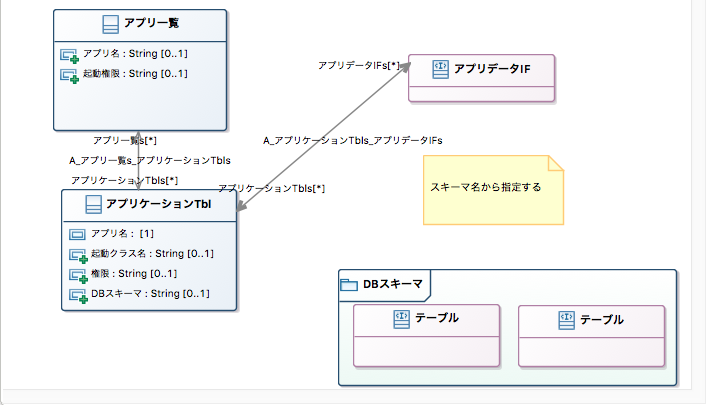Image resolution: width=706 pixels, height=405 pixels.
Task: Click the interface icon of アプリデータIF
Action: pyautogui.click(x=440, y=69)
